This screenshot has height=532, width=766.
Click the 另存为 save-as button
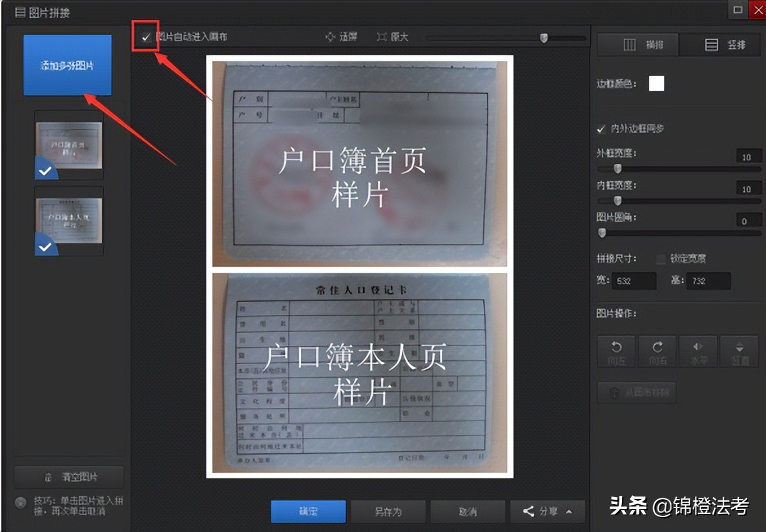coord(388,511)
